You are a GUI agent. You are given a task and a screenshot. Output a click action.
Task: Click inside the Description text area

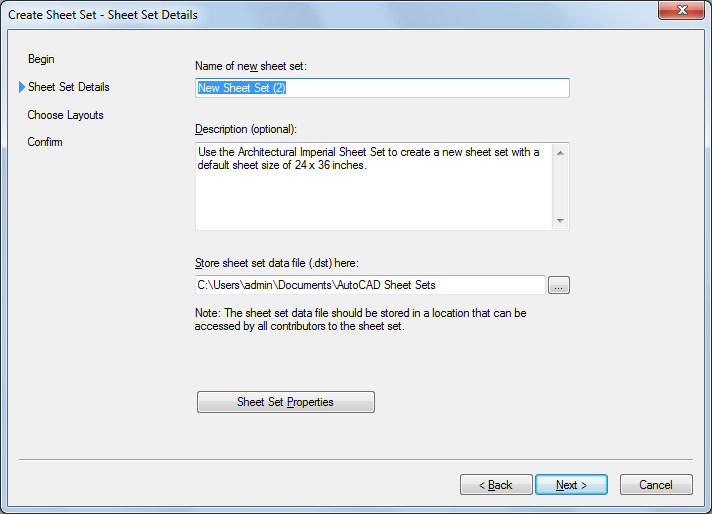373,195
